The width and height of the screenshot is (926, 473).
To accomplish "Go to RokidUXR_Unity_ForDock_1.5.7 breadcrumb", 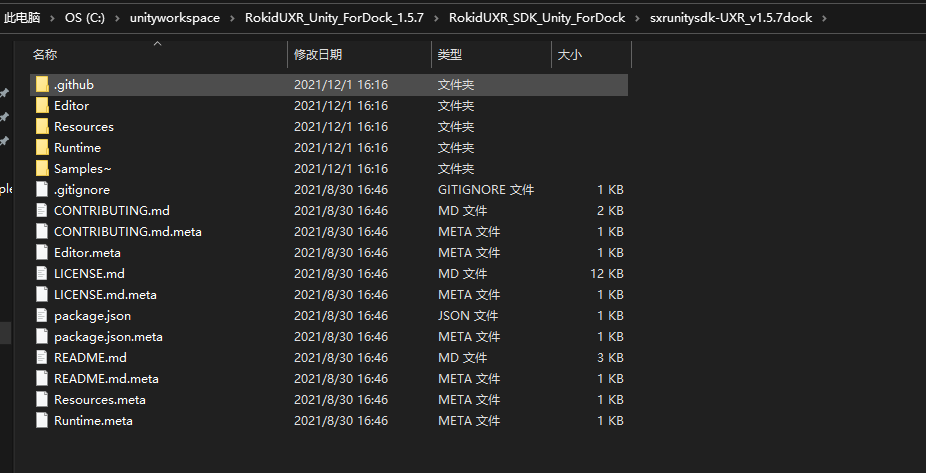I will coord(334,18).
